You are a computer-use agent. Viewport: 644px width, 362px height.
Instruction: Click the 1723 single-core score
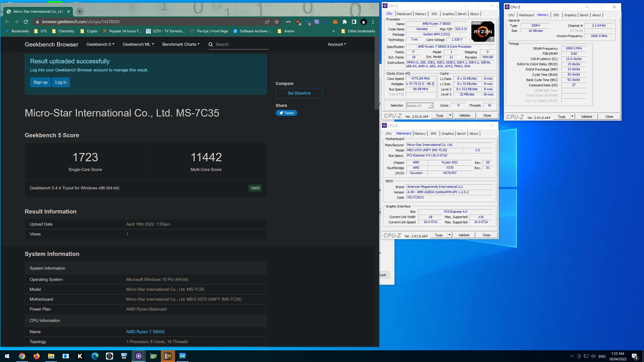tap(85, 157)
